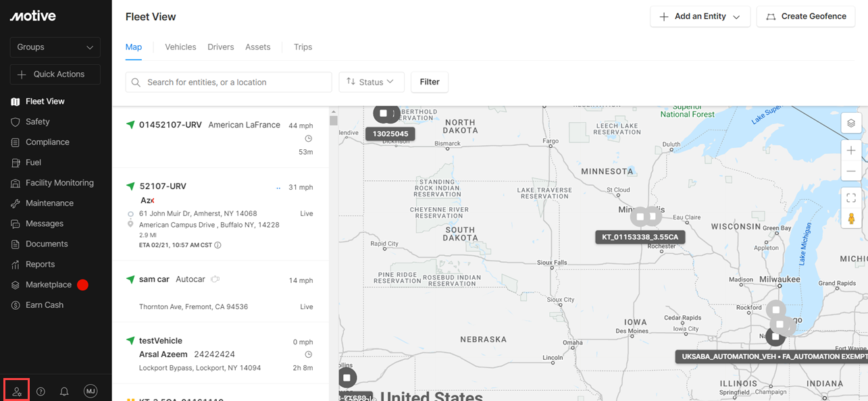Switch to the Map tab
868x401 pixels.
pyautogui.click(x=134, y=47)
